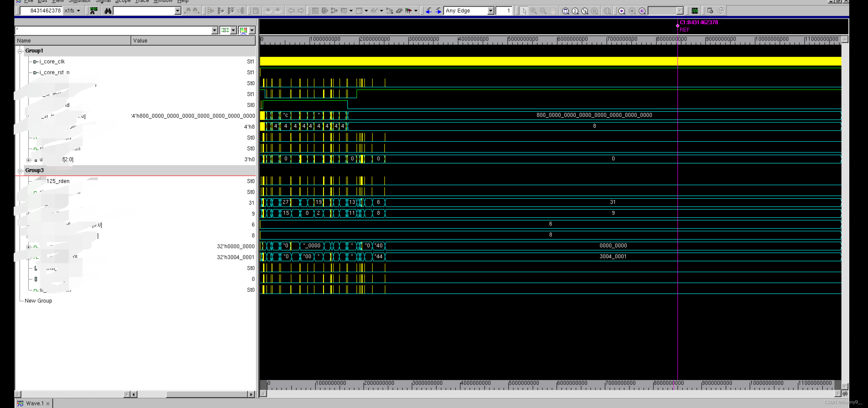Jump to next edge with blue arrow

point(438,11)
